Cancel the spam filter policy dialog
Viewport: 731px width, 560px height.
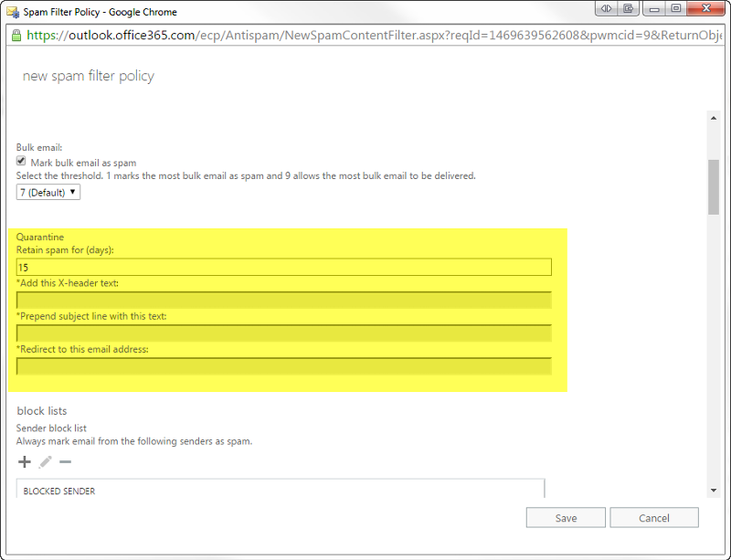(x=654, y=518)
